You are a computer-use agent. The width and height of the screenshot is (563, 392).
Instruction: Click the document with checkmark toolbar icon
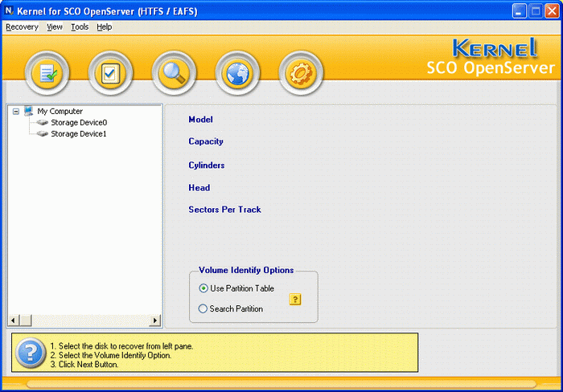tap(47, 73)
